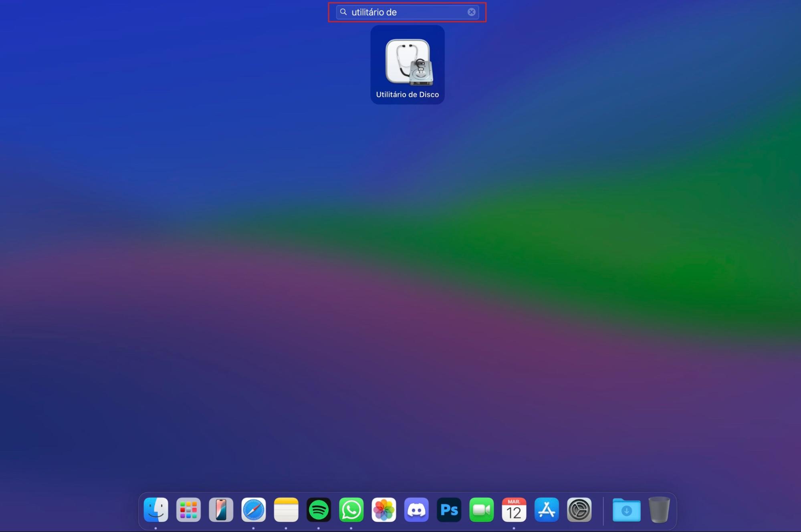
Task: Open the Notes app
Action: tap(286, 510)
